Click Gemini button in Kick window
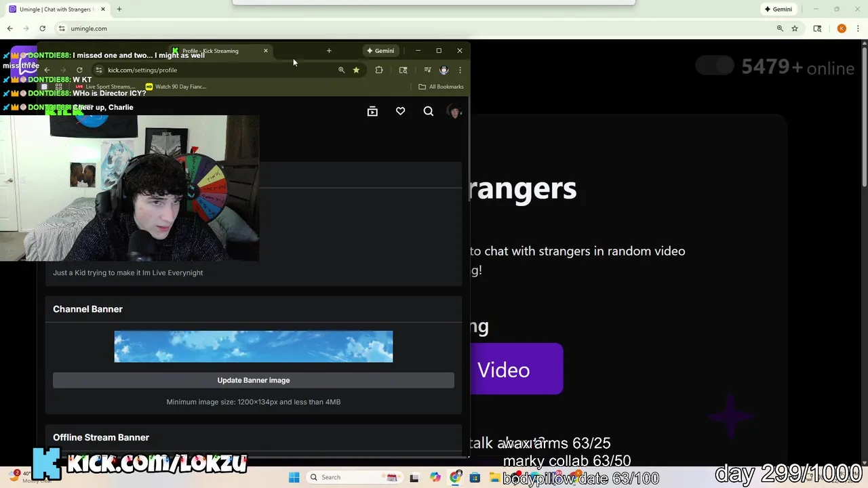The image size is (868, 488). point(380,51)
